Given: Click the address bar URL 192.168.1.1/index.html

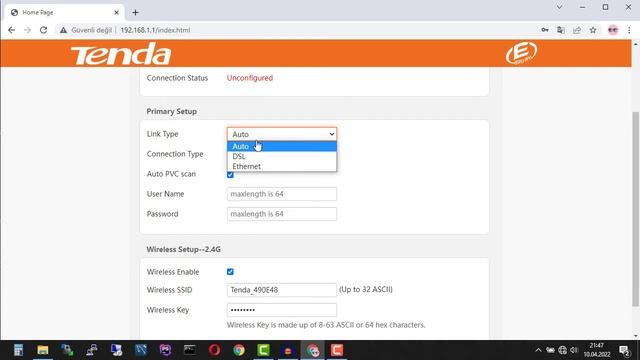Looking at the screenshot, I should click(155, 30).
